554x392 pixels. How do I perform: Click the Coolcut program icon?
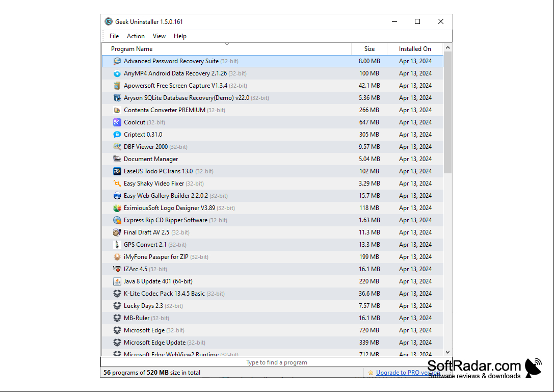point(117,122)
